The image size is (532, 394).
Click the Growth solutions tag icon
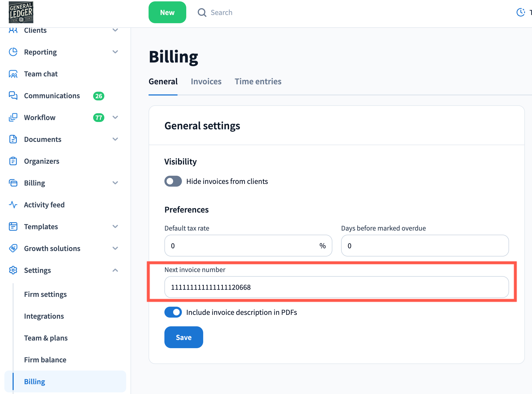(x=13, y=248)
